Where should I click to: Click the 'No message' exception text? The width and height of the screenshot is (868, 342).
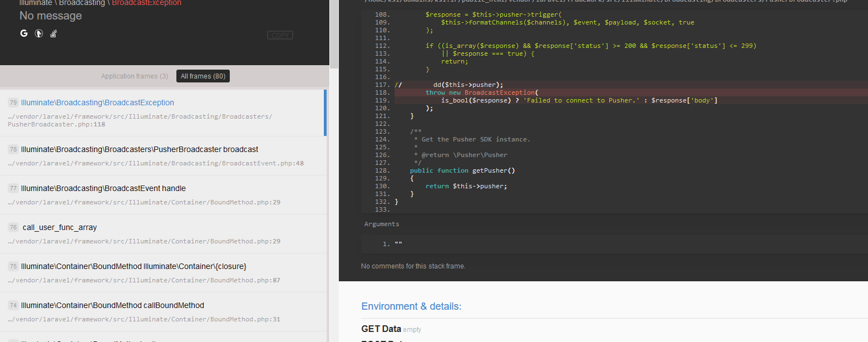point(51,16)
